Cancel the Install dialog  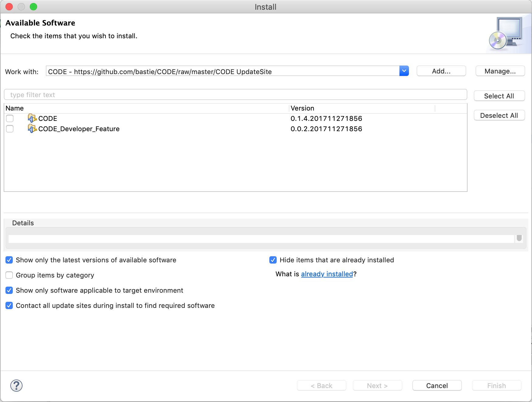437,386
